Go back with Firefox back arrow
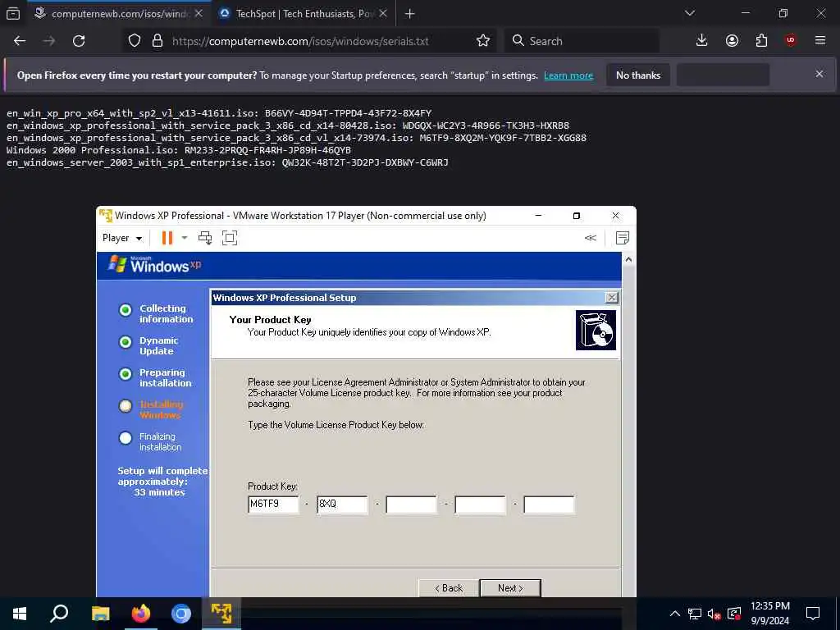Viewport: 840px width, 630px height. pyautogui.click(x=20, y=41)
